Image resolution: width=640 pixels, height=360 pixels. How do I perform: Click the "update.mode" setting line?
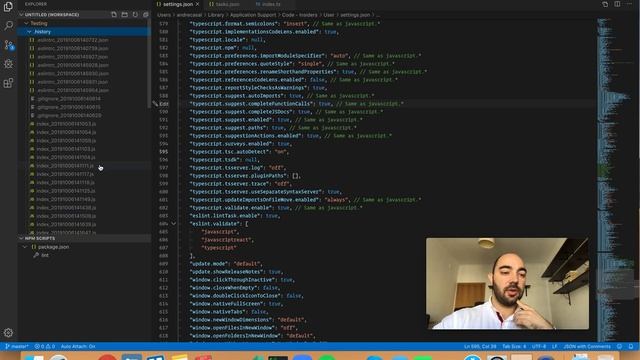point(227,264)
